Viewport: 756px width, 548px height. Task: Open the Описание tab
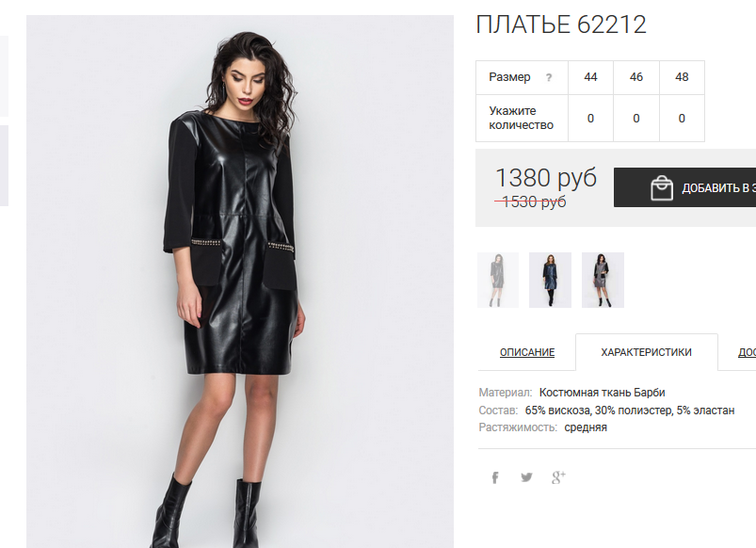click(x=527, y=352)
